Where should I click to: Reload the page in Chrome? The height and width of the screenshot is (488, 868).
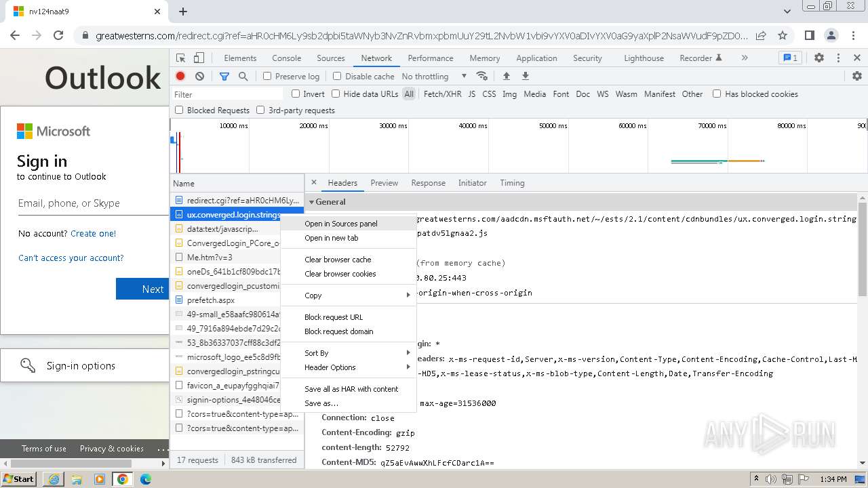pos(58,35)
